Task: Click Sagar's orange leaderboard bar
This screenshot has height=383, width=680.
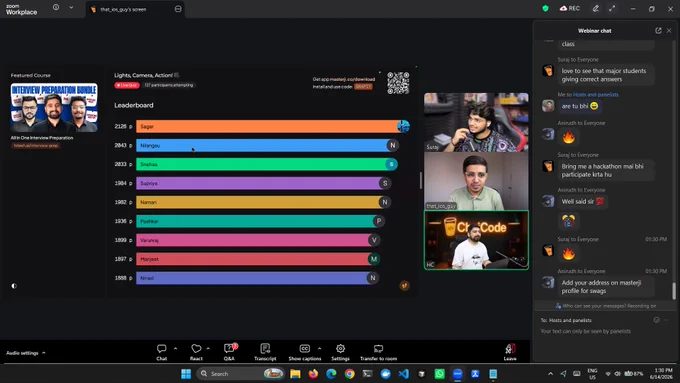Action: (273, 126)
